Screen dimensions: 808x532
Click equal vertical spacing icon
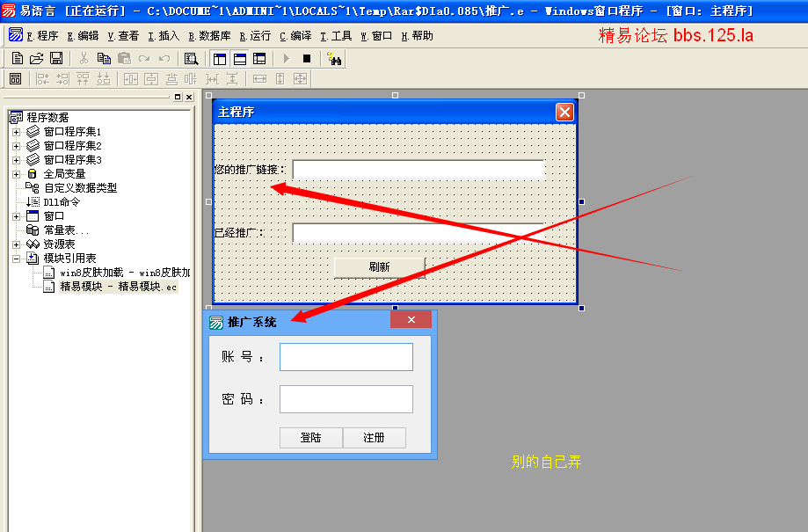[x=232, y=79]
